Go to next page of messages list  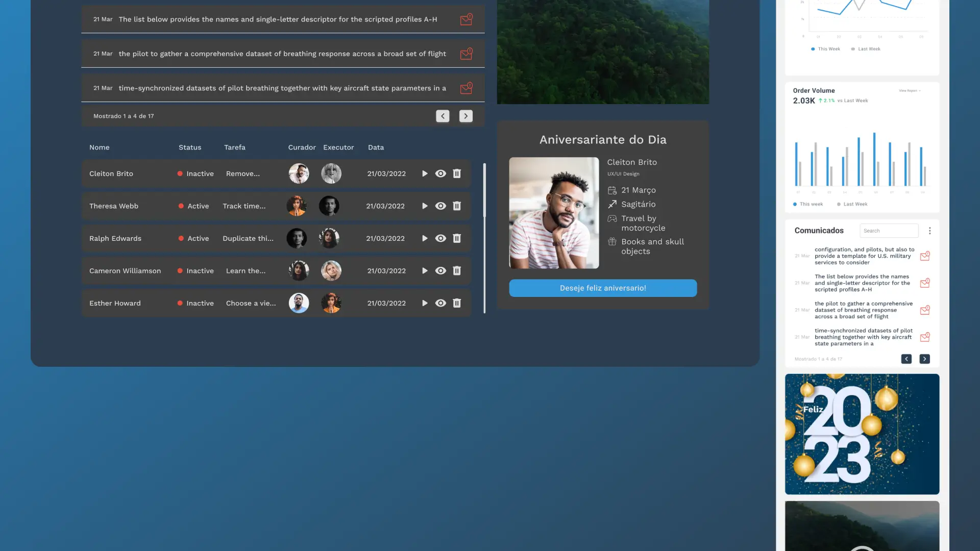[465, 116]
